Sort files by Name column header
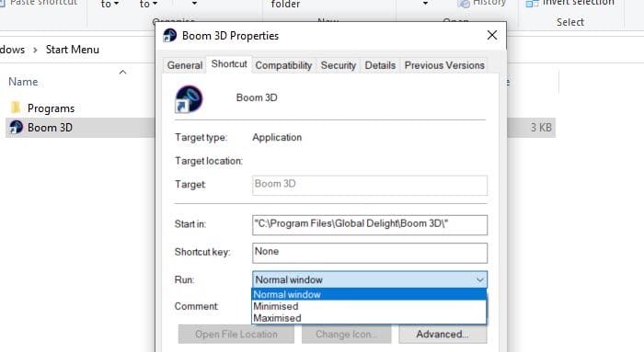This screenshot has height=352, width=644. pyautogui.click(x=23, y=82)
